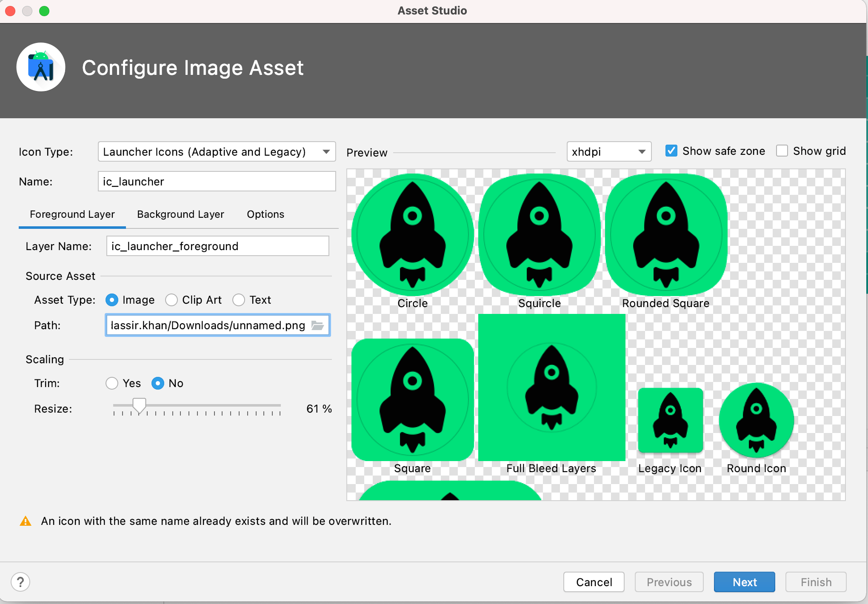The width and height of the screenshot is (868, 604).
Task: Select Clip Art as the Asset Type
Action: point(171,300)
